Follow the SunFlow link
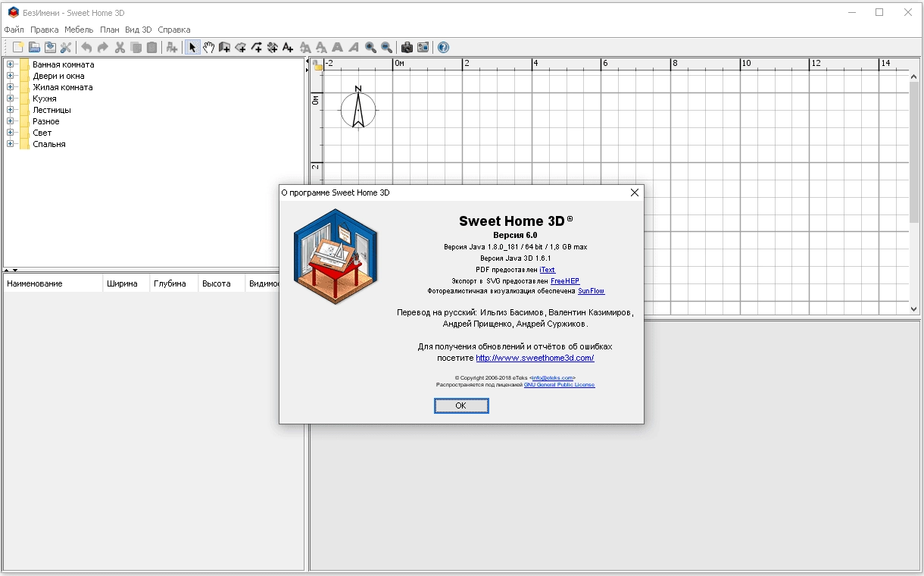 point(592,291)
